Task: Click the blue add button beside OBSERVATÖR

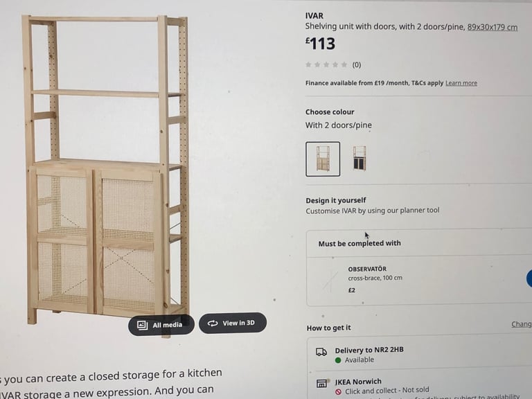Action: tap(529, 278)
